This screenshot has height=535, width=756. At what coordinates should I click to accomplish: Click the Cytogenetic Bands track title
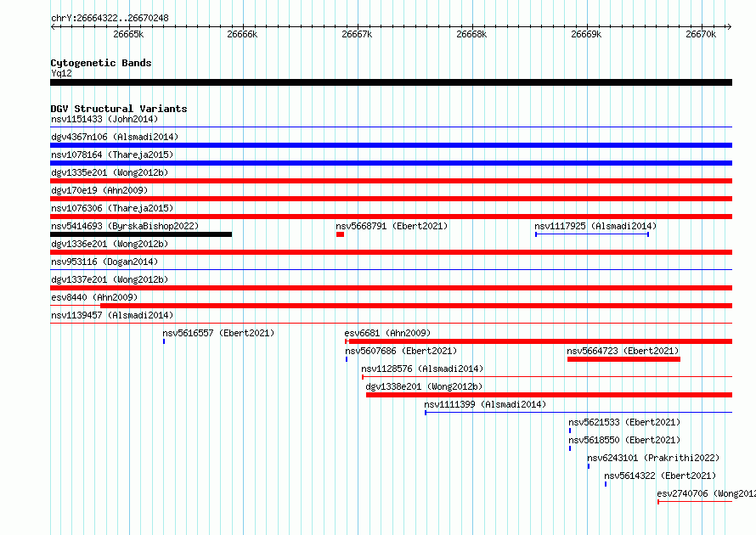[x=101, y=63]
